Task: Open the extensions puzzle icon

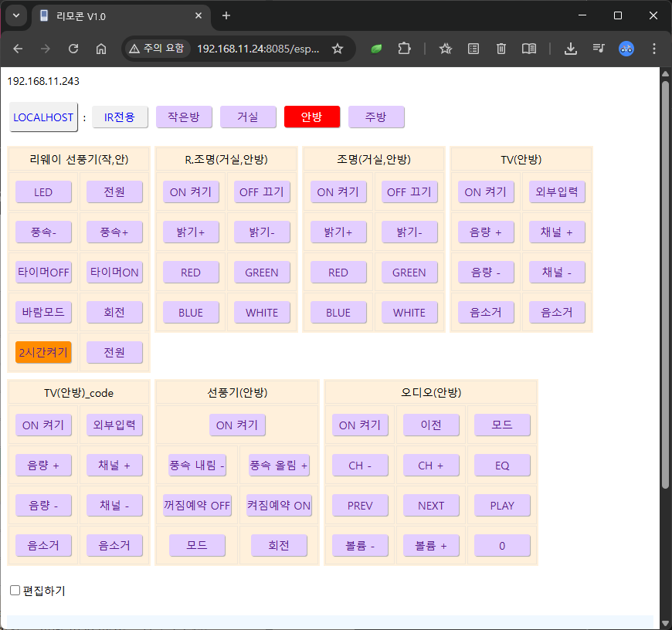Action: pos(404,49)
